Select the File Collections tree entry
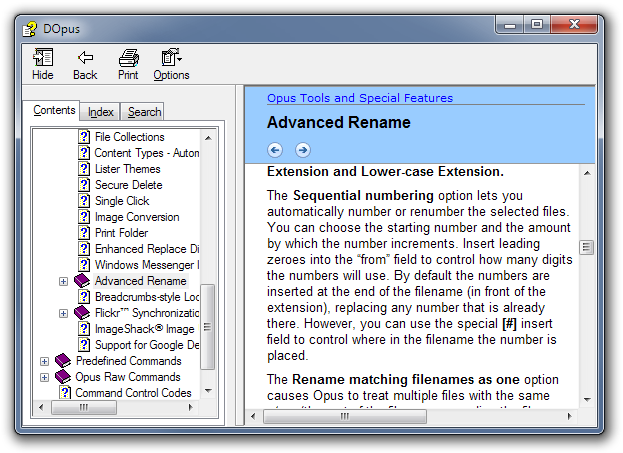623x453 pixels. tap(130, 137)
